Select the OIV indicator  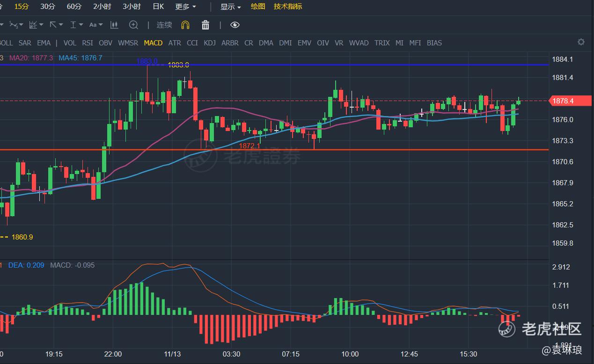323,43
